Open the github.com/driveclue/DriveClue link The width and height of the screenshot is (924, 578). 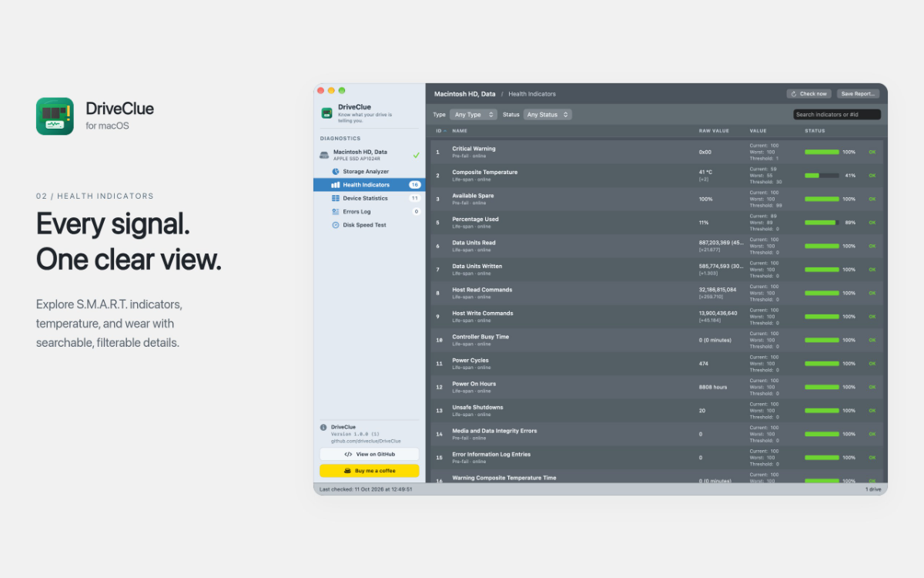tap(366, 441)
